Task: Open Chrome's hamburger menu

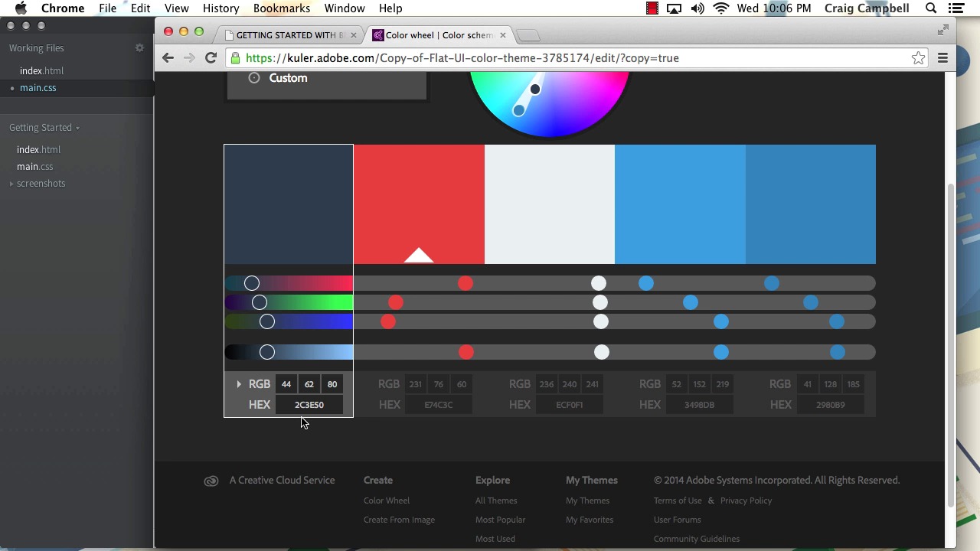Action: (942, 58)
